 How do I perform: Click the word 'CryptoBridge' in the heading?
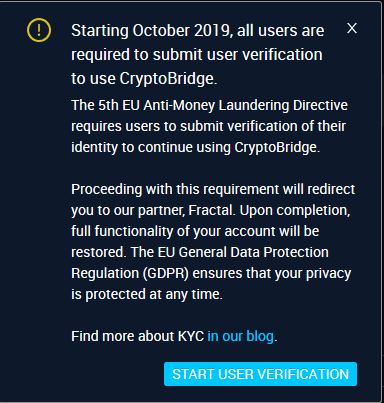(167, 79)
